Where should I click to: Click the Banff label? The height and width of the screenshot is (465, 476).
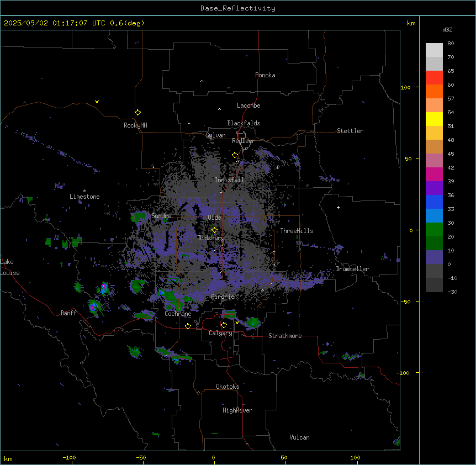point(68,313)
